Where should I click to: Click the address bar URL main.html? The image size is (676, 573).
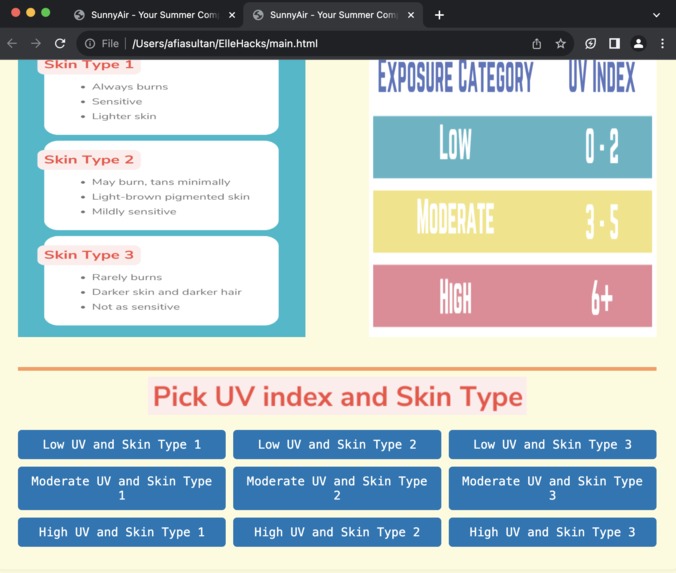(x=225, y=44)
